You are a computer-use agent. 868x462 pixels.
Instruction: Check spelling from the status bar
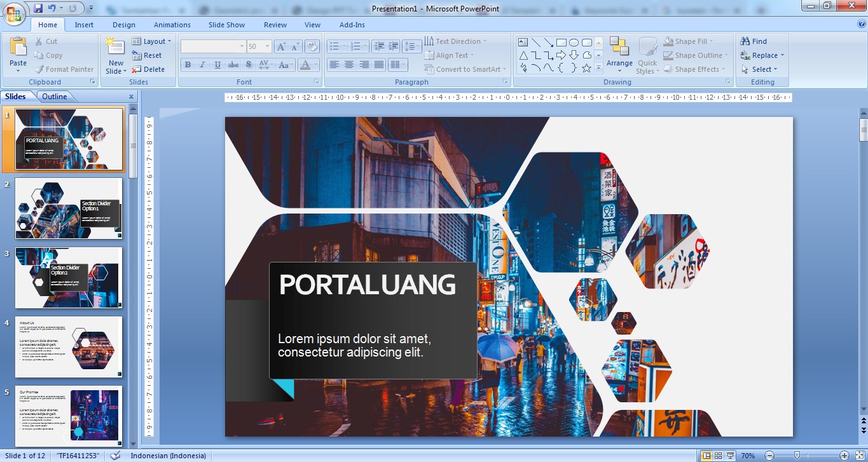point(115,456)
